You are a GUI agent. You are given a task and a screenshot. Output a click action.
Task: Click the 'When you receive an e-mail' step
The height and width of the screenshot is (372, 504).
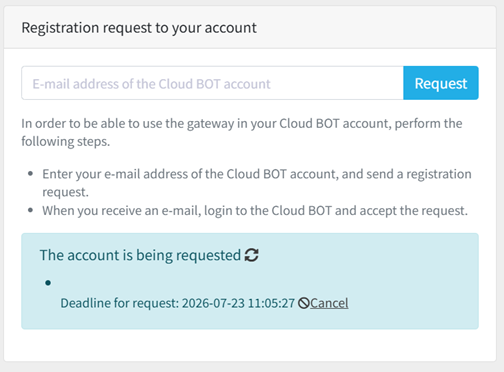(x=255, y=211)
